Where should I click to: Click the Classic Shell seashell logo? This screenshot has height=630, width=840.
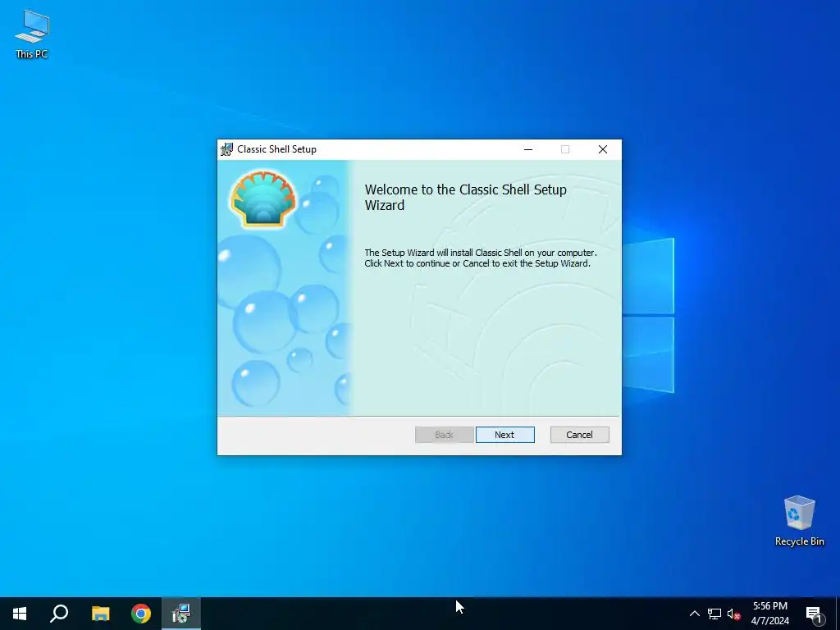(263, 199)
